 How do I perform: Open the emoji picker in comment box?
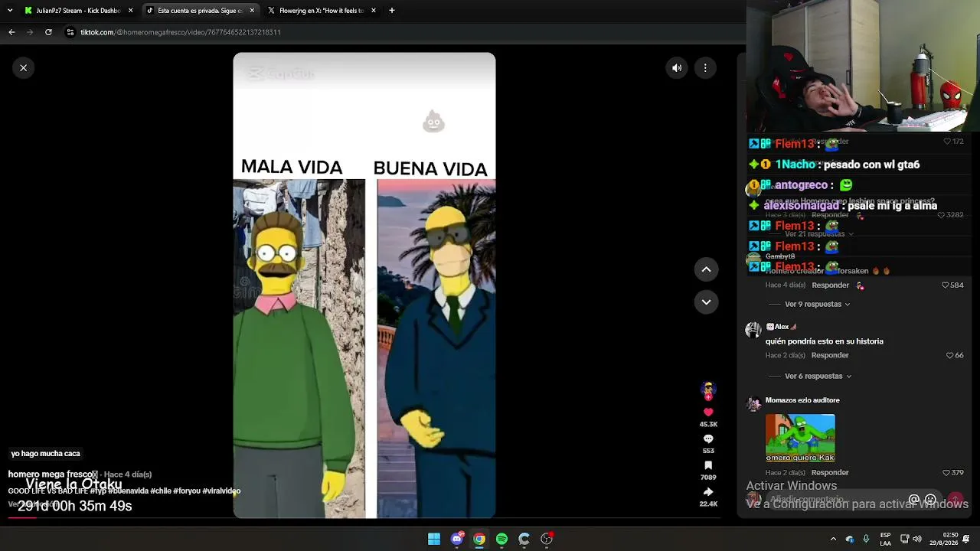click(930, 500)
